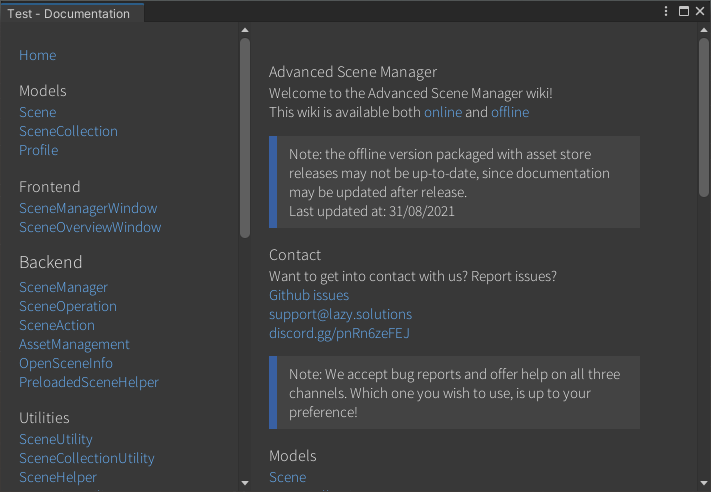Screen dimensions: 711x492
Task: Click the Contact heading
Action: tap(295, 255)
